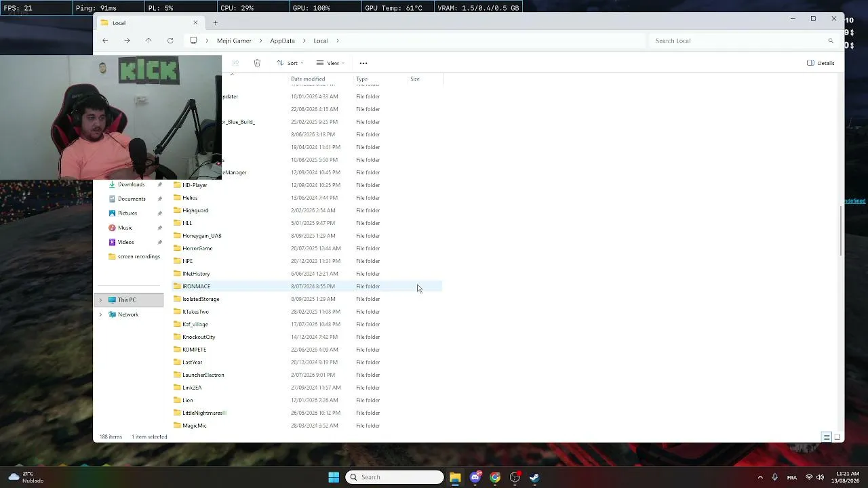Screen dimensions: 868x488
Task: Open Google Chrome from the taskbar
Action: coord(495,477)
